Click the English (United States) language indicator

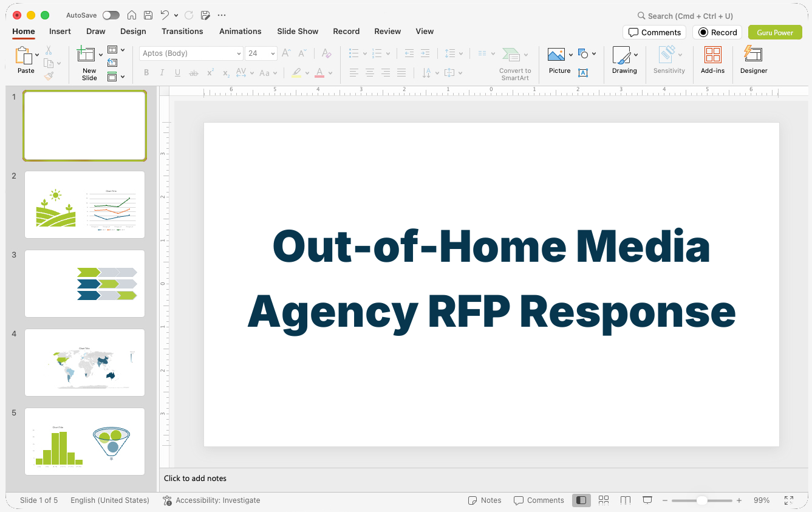coord(110,500)
